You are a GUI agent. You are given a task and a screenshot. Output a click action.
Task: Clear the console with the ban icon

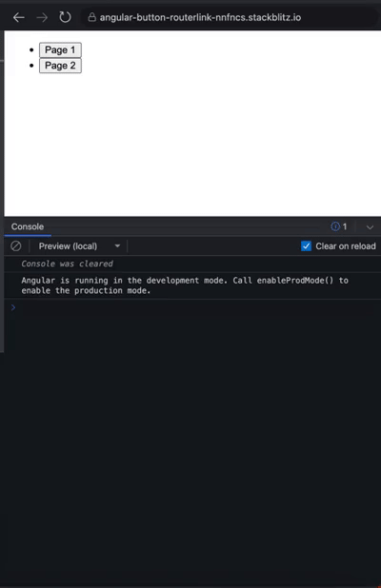(x=16, y=246)
